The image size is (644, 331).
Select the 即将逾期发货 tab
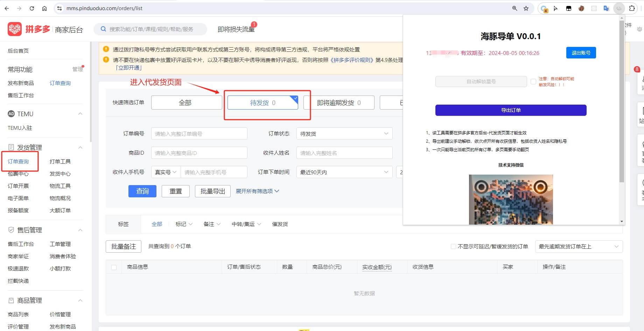point(338,102)
